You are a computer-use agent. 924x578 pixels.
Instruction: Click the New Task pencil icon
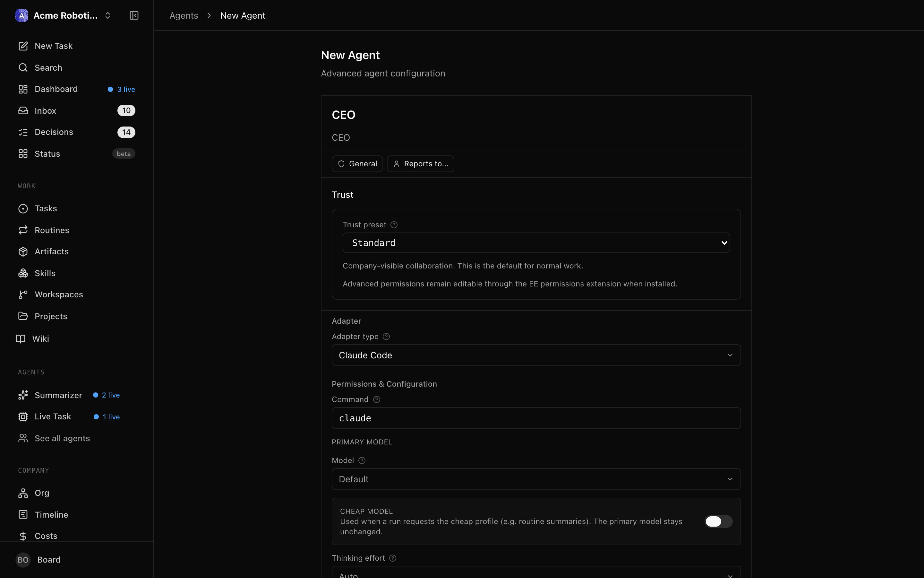tap(23, 46)
